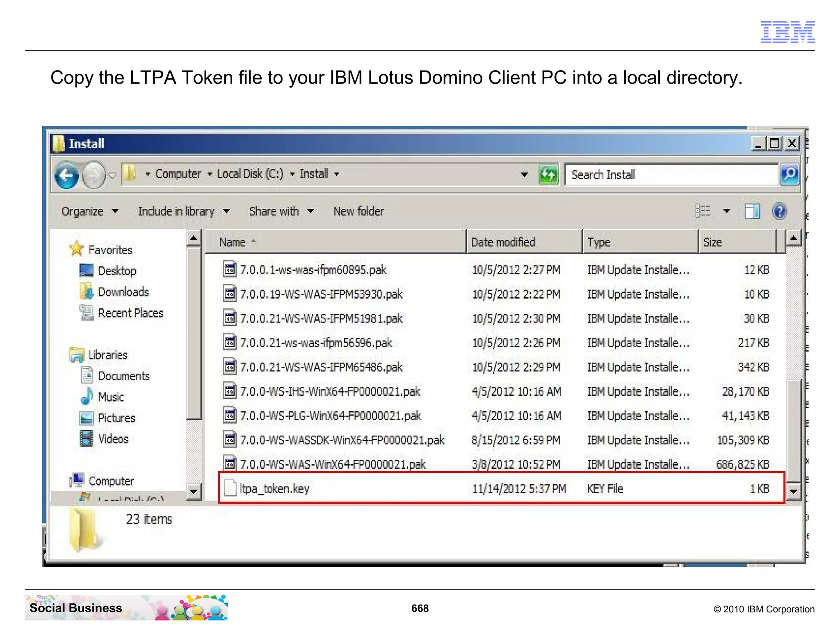Select Local Disk (C:) in address path
This screenshot has width=840, height=630.
point(250,174)
